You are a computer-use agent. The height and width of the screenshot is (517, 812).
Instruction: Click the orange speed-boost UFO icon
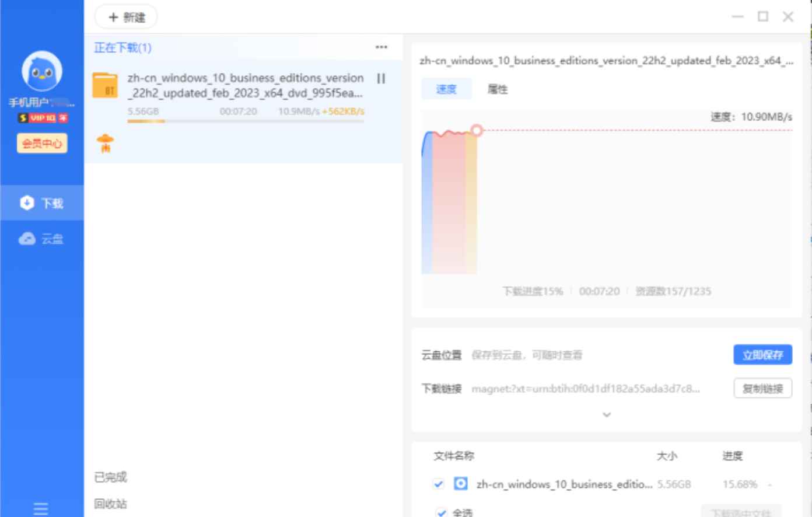105,142
